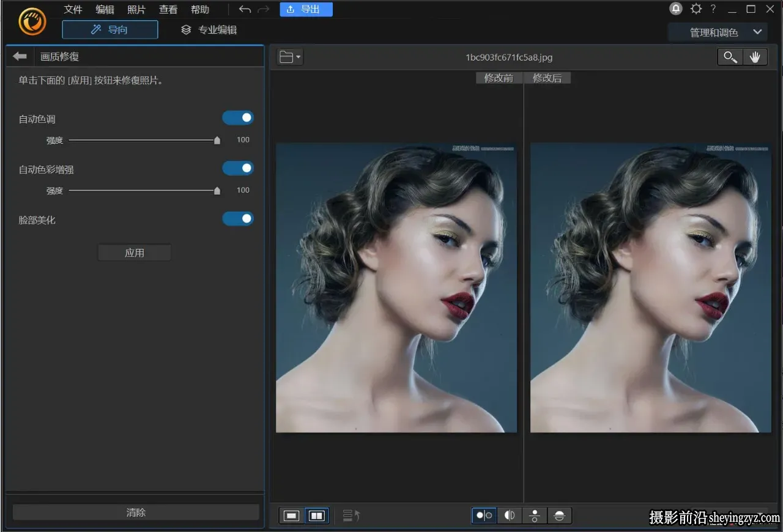Click the 修改后 label
Viewport: 783px width, 532px height.
(547, 78)
